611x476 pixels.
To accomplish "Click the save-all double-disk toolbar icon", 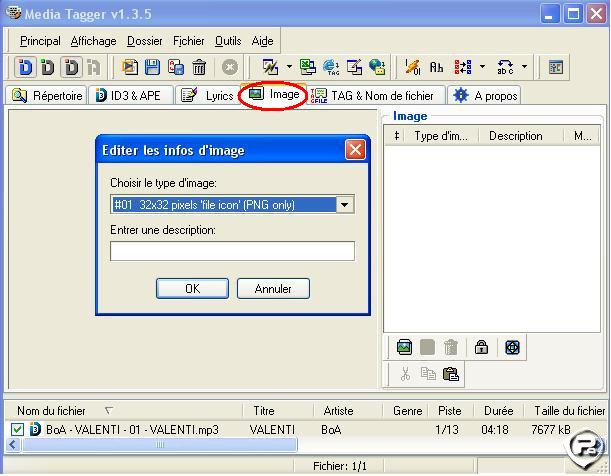I will [x=176, y=67].
